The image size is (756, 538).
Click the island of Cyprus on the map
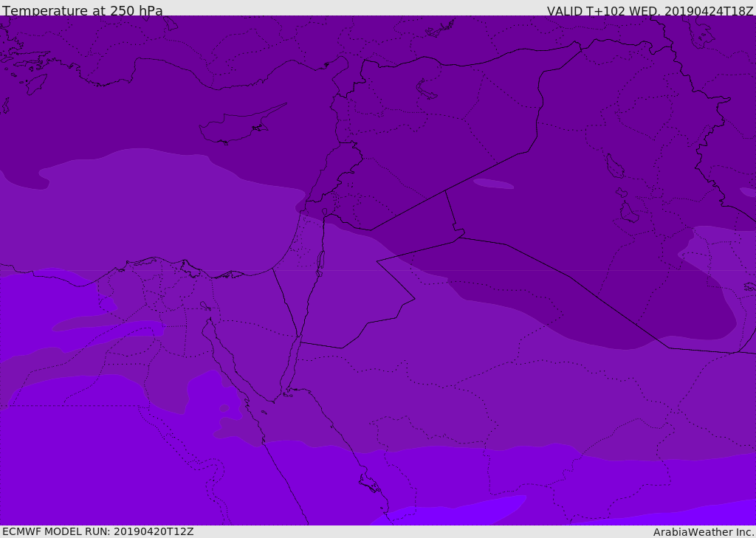point(238,126)
